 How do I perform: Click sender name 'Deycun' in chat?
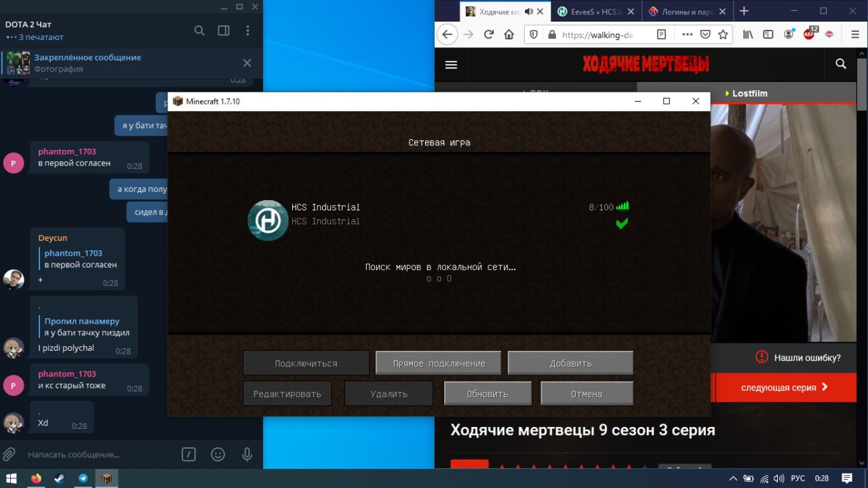coord(53,238)
